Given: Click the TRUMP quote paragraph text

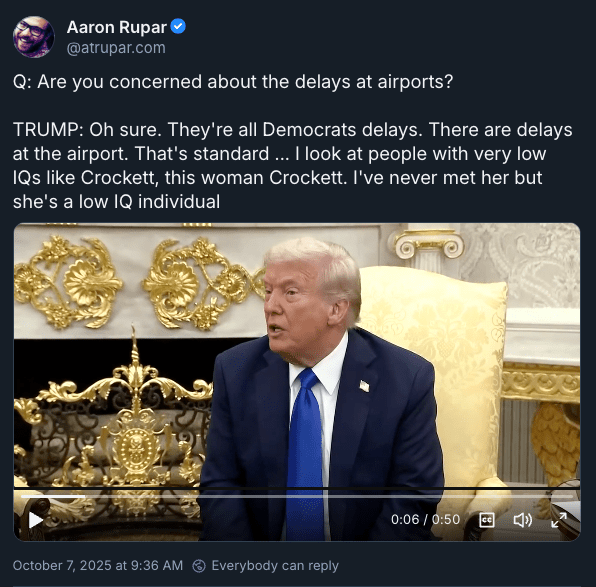Looking at the screenshot, I should tap(292, 166).
